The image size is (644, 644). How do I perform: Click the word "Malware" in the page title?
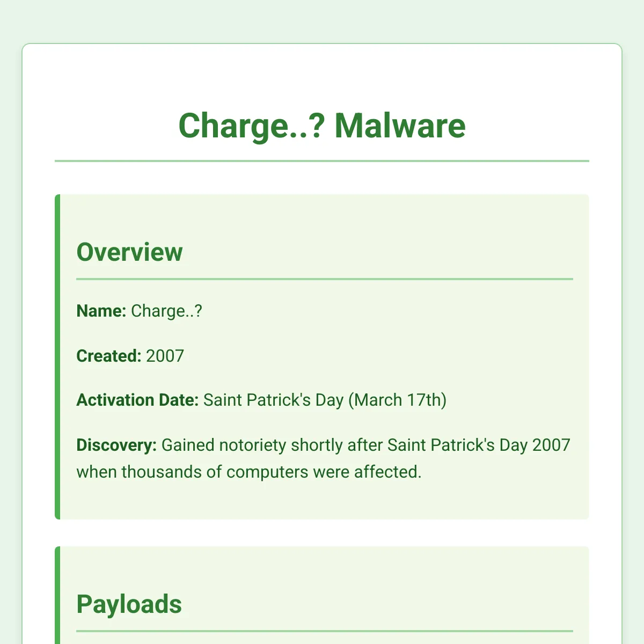pos(400,126)
